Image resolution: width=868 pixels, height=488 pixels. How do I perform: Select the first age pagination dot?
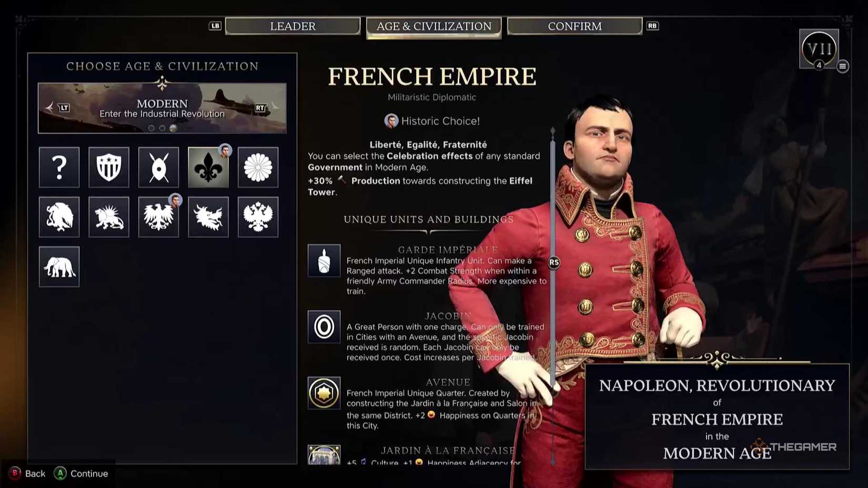(152, 128)
